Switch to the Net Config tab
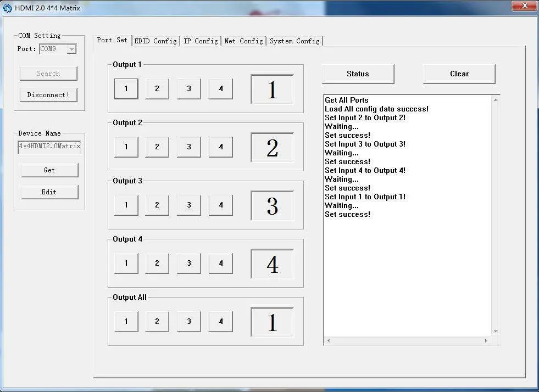The height and width of the screenshot is (392, 539). click(x=244, y=41)
